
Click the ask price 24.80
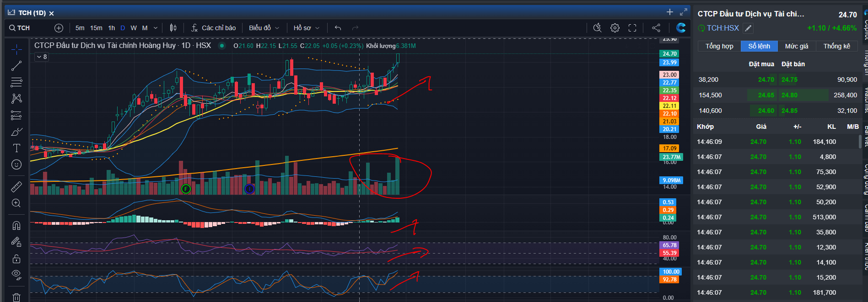[789, 95]
